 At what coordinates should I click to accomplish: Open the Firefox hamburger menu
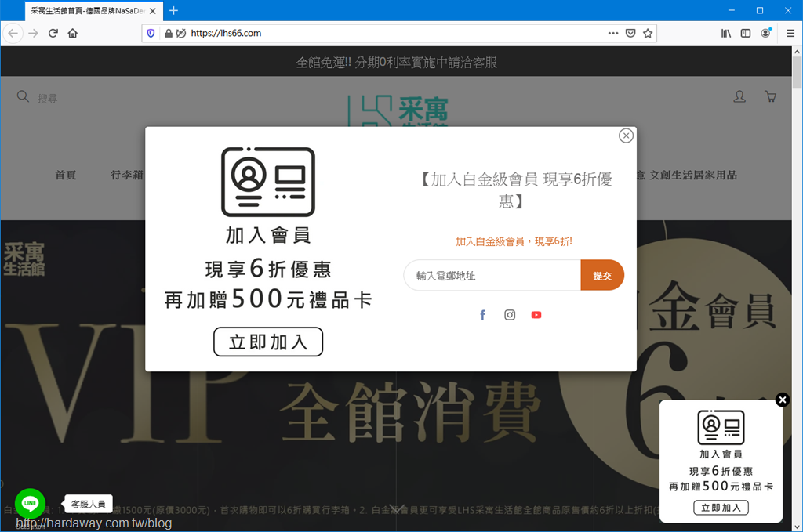[x=790, y=33]
